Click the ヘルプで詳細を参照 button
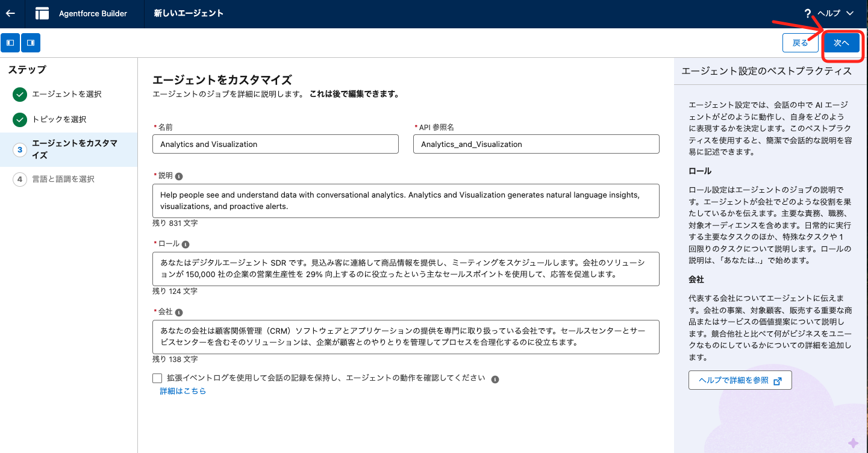 pyautogui.click(x=740, y=381)
